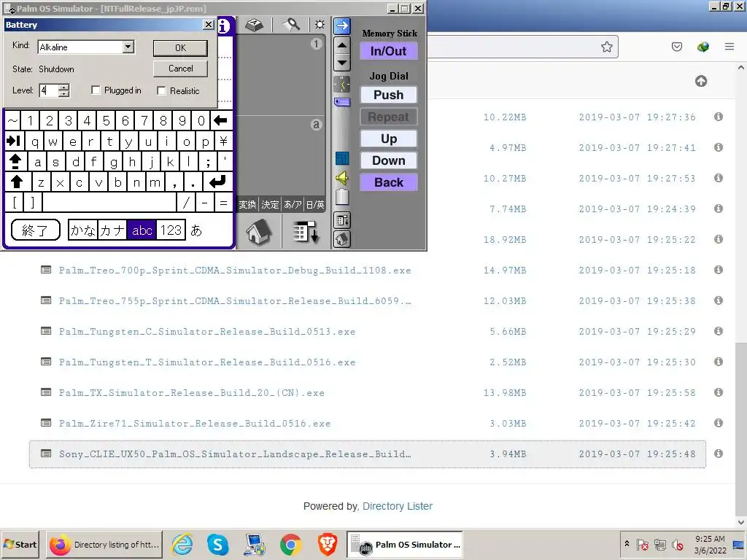Viewport: 747px width, 560px height.
Task: Click the tab key on on-screen keyboard
Action: pyautogui.click(x=14, y=141)
